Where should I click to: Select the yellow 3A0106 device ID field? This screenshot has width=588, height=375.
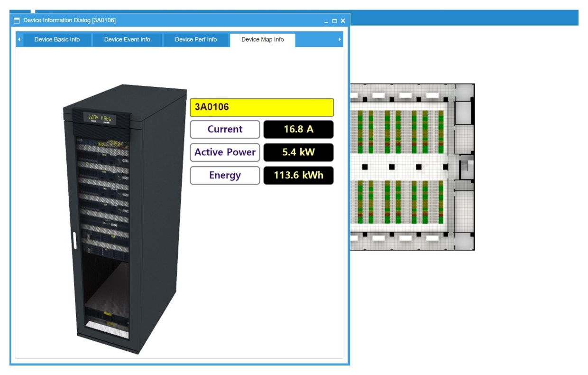[262, 107]
